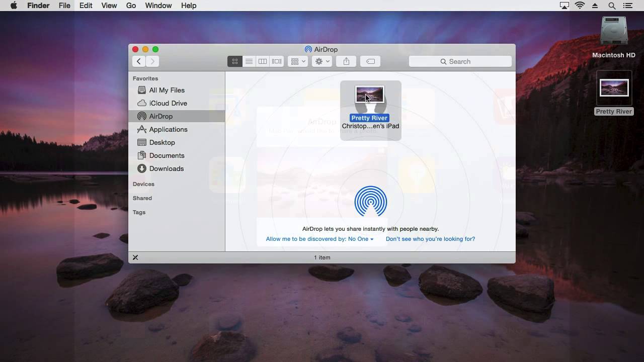
Task: Open Documents from the sidebar
Action: coord(176,155)
